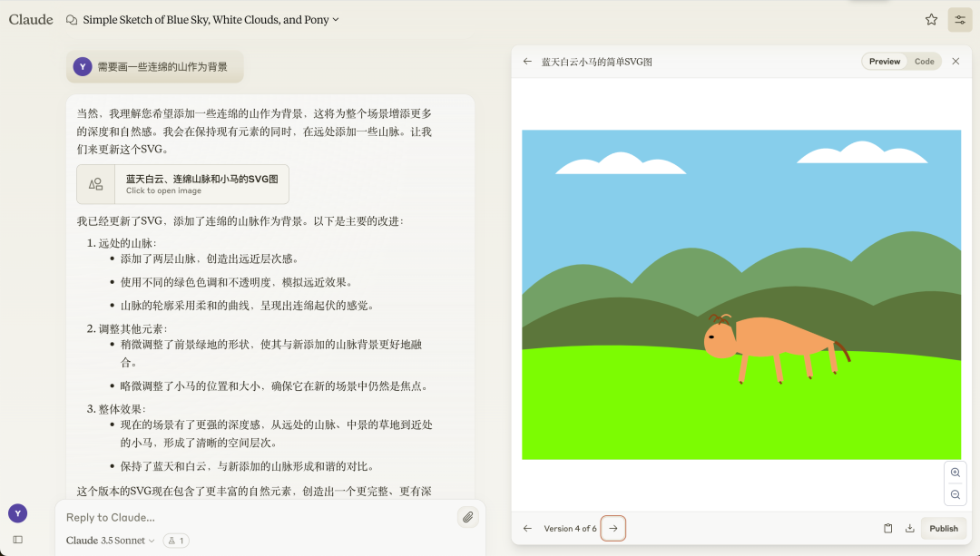Zoom in on the SVG preview

click(x=955, y=473)
